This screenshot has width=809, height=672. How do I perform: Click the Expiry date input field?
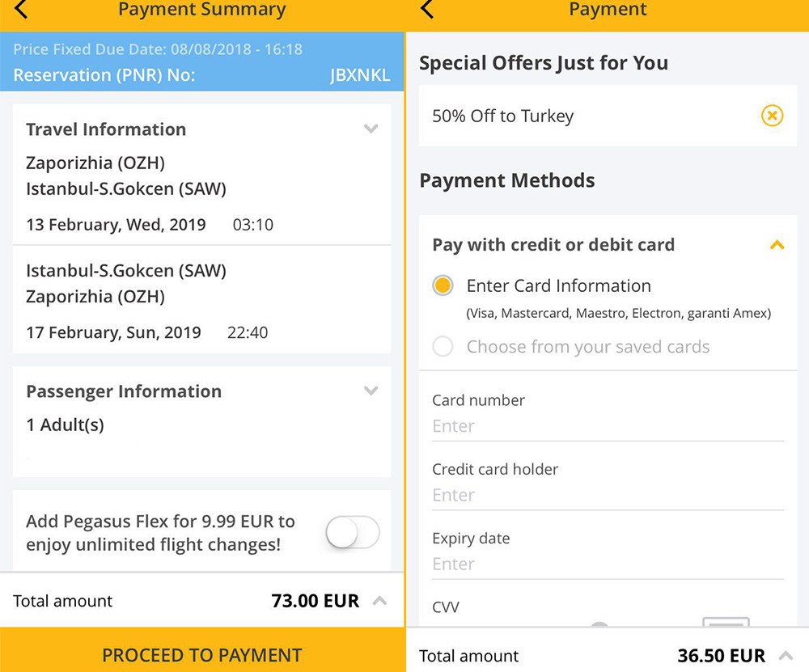coord(607,564)
